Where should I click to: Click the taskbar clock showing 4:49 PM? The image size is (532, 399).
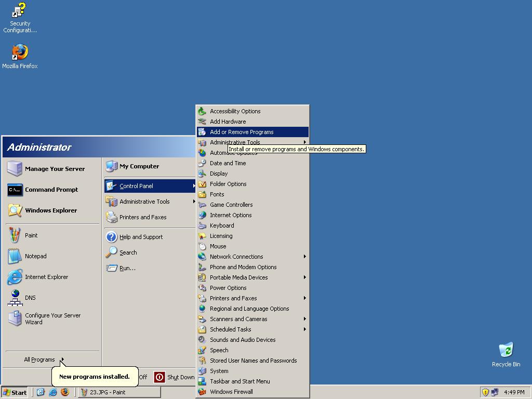pyautogui.click(x=514, y=392)
